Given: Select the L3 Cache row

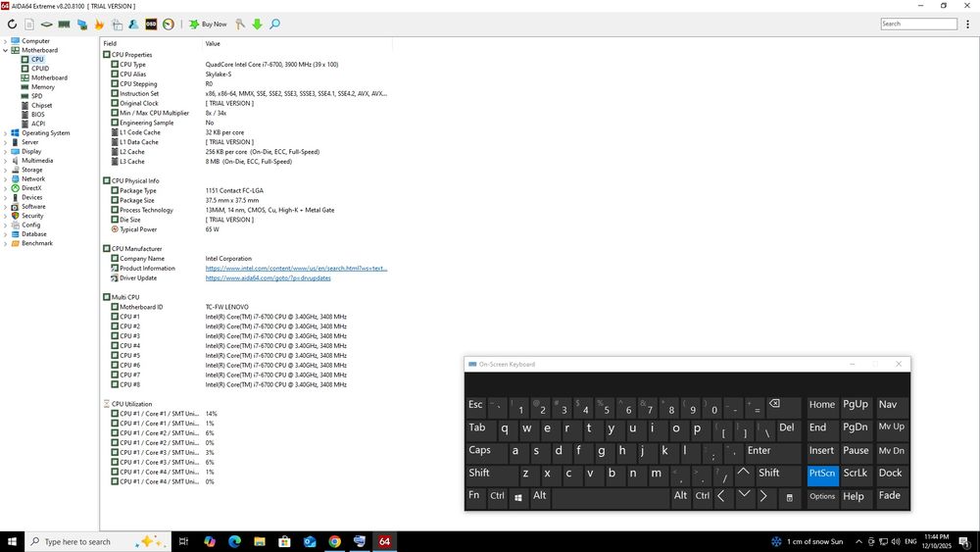Looking at the screenshot, I should click(247, 162).
